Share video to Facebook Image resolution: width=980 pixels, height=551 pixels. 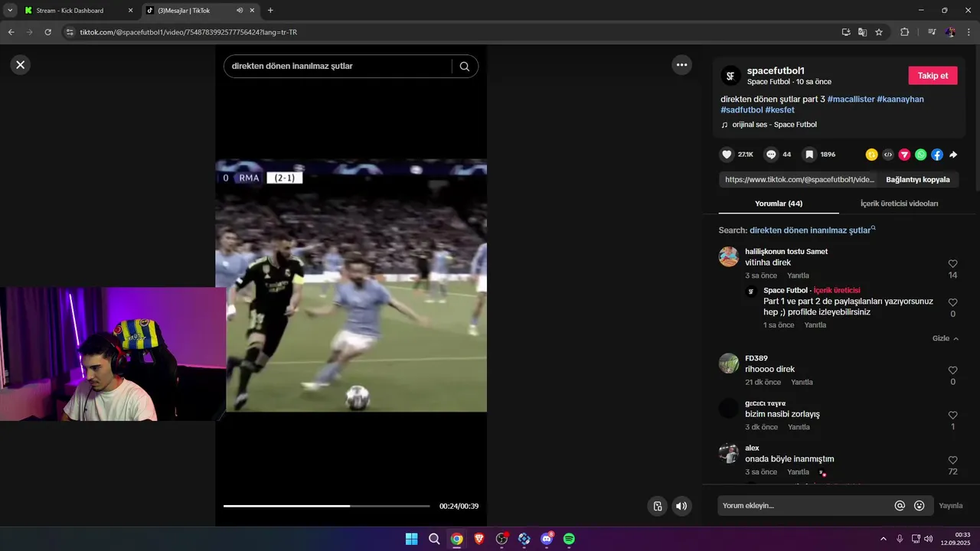[x=937, y=155]
